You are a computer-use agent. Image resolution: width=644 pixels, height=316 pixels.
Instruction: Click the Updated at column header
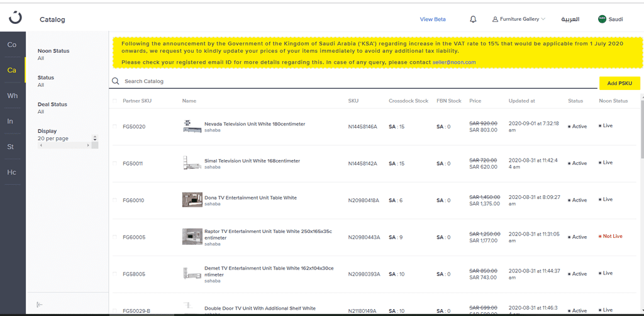coord(521,101)
